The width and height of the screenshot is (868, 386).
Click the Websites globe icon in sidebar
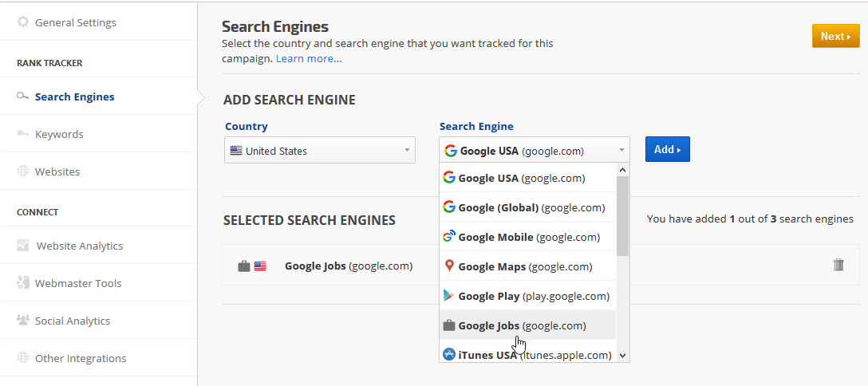[23, 171]
